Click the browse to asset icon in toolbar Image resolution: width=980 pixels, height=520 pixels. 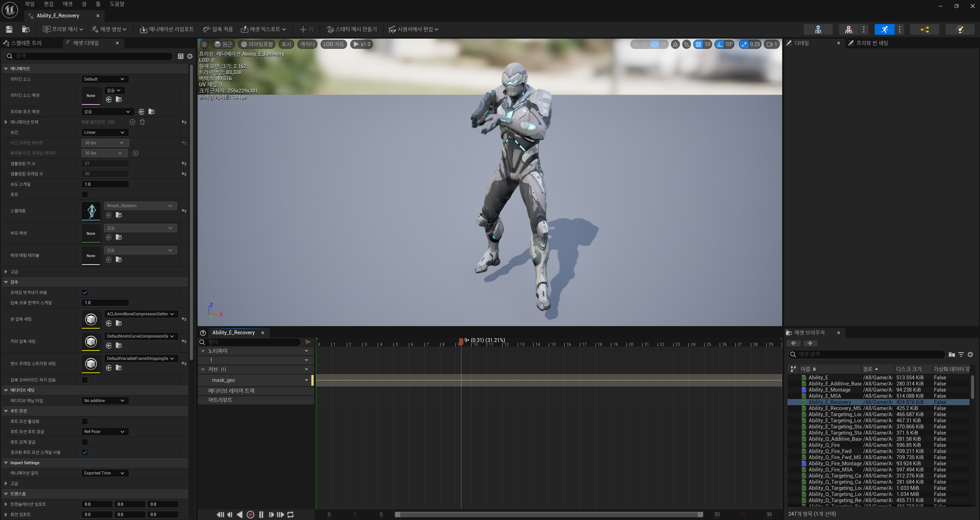(26, 29)
